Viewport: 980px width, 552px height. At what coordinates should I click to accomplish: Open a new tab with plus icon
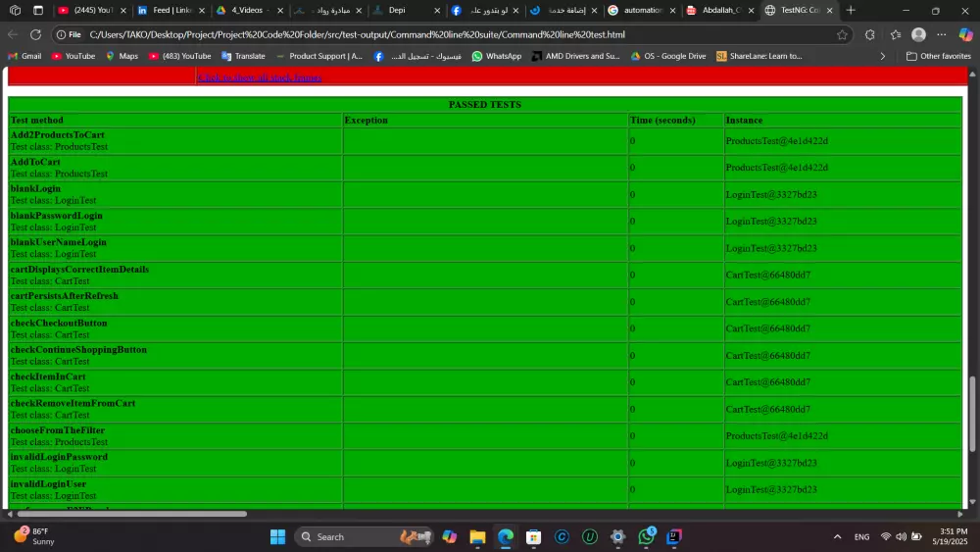(x=850, y=10)
